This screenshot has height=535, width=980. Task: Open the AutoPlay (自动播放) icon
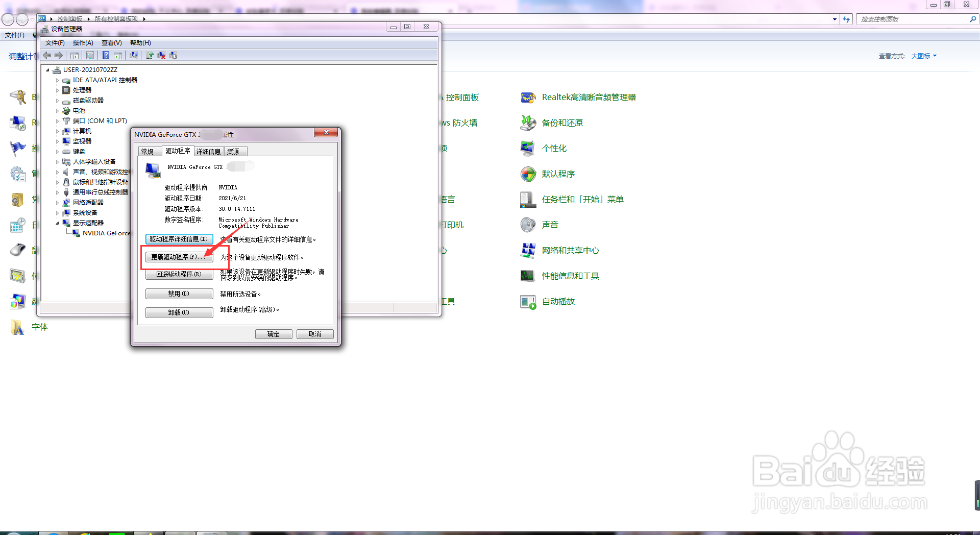pyautogui.click(x=528, y=301)
